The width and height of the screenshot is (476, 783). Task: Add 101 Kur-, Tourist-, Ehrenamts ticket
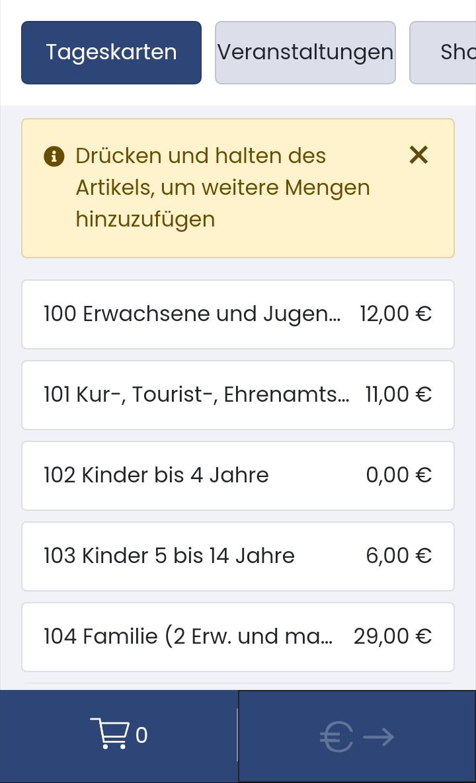[238, 395]
